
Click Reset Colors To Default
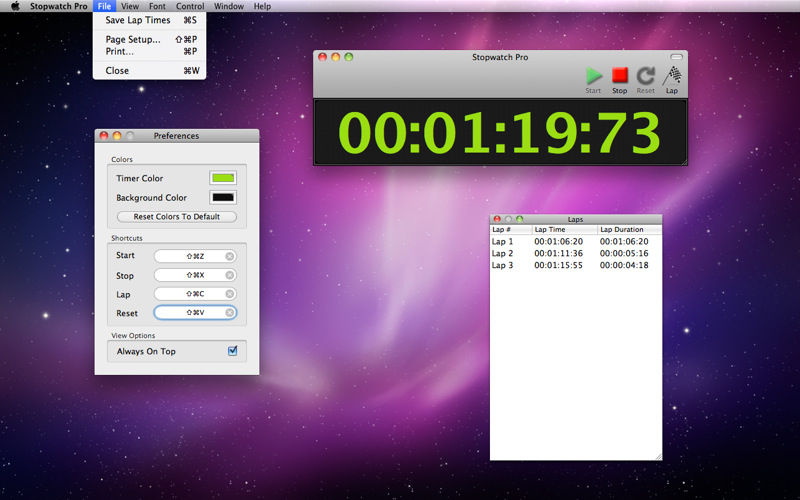pyautogui.click(x=177, y=216)
